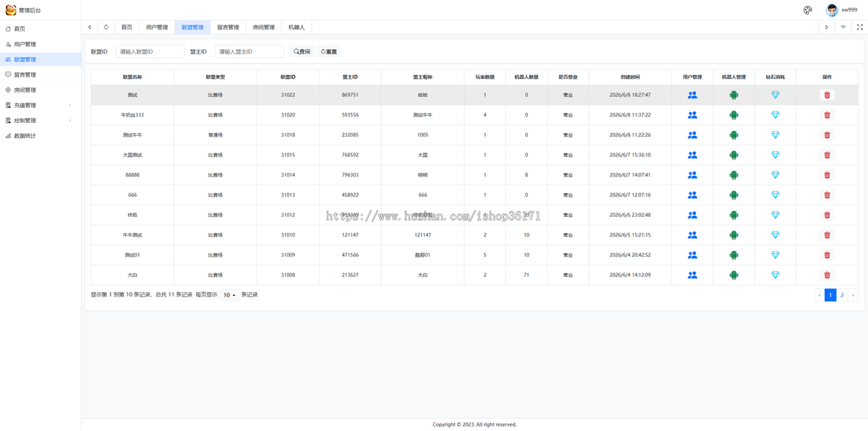This screenshot has height=431, width=868.
Task: Expand the 控制管理 sidebar menu
Action: 41,120
